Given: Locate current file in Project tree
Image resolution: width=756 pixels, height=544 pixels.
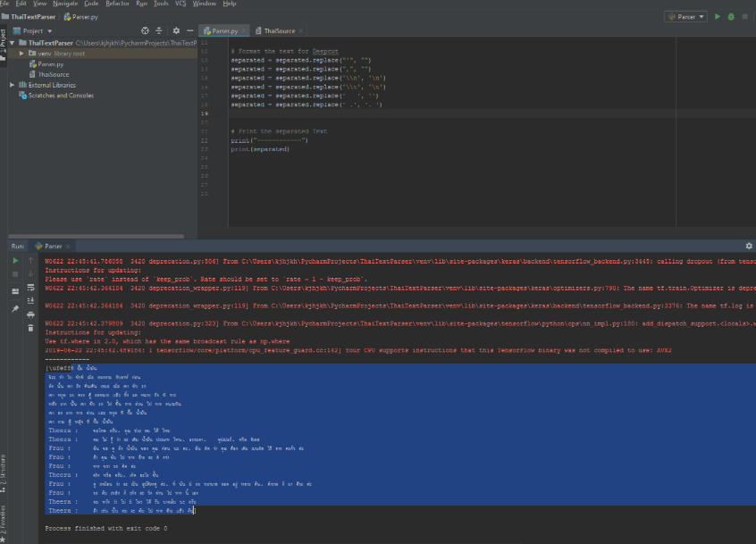Looking at the screenshot, I should pyautogui.click(x=145, y=31).
